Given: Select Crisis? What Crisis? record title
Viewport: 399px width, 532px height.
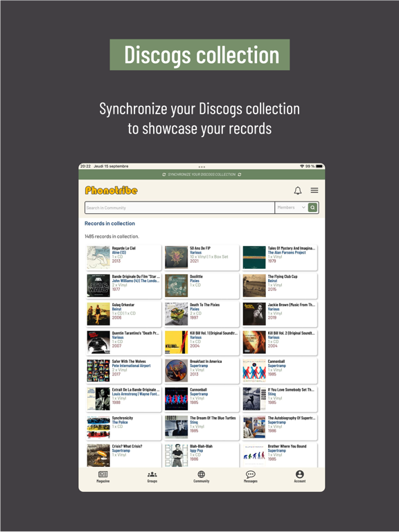Looking at the screenshot, I should tap(127, 446).
